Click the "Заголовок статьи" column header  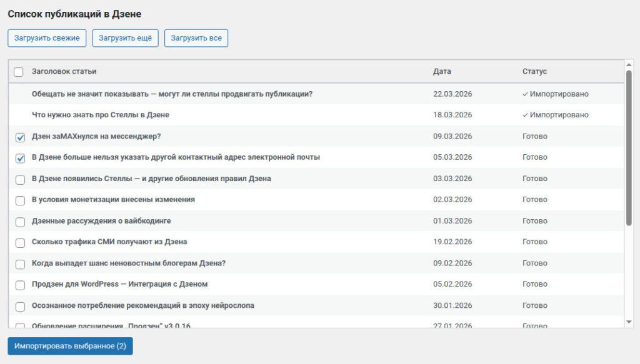click(64, 72)
